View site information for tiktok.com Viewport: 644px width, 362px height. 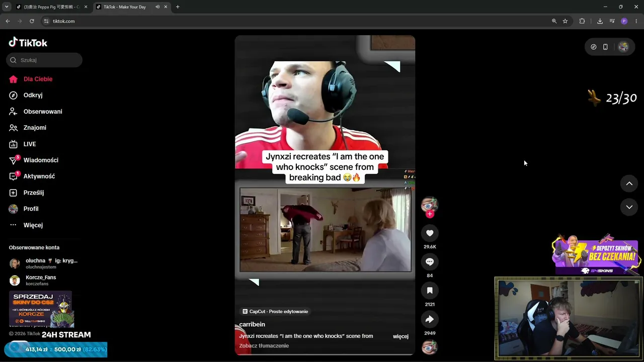point(46,21)
